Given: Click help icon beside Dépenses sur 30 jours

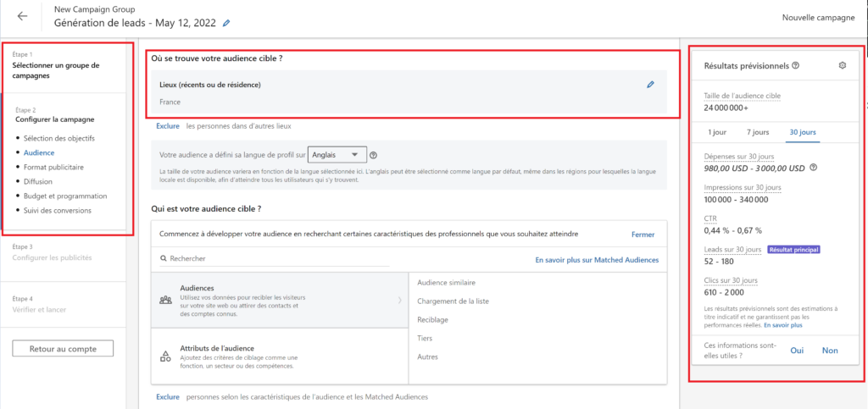Looking at the screenshot, I should pyautogui.click(x=814, y=168).
